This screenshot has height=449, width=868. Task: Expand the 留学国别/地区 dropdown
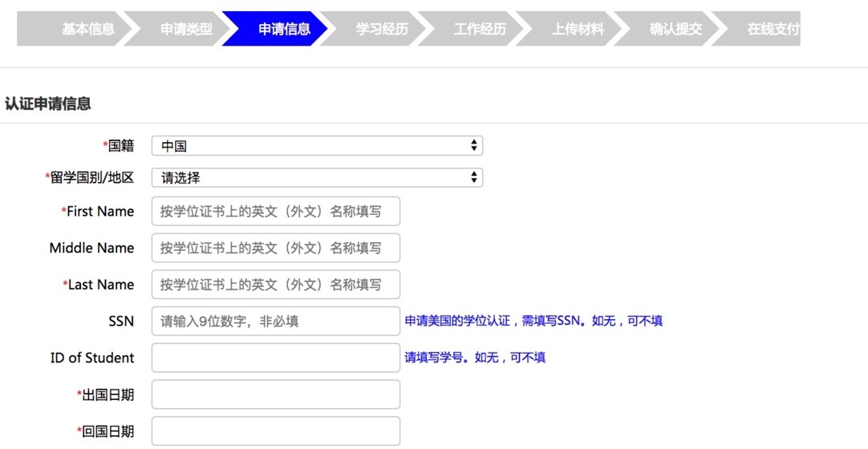click(317, 178)
